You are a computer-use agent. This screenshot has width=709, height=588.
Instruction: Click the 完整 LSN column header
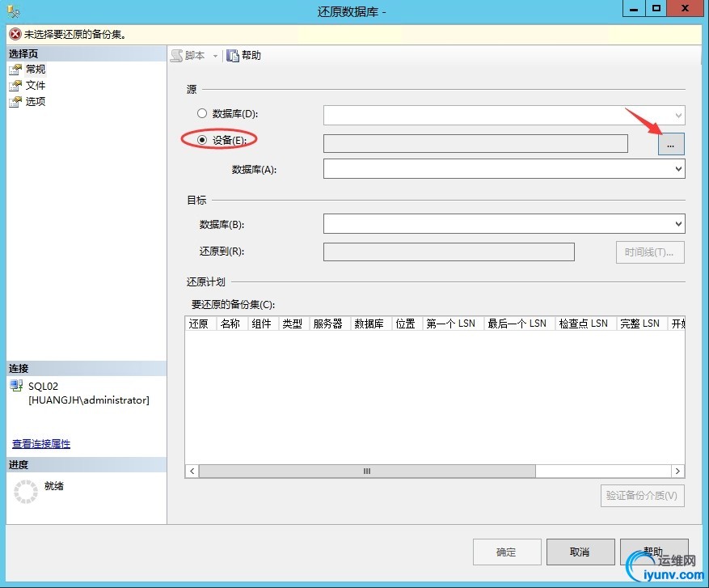click(x=642, y=324)
